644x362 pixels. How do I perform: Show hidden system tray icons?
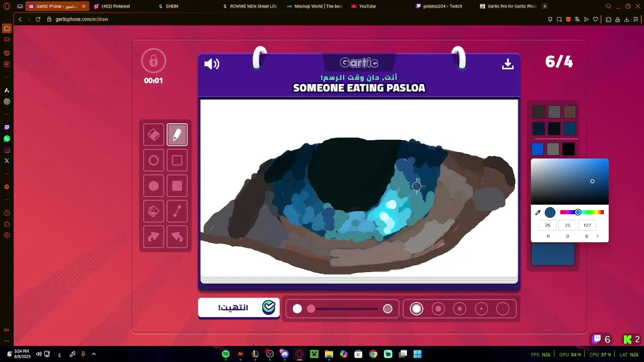coord(94,354)
